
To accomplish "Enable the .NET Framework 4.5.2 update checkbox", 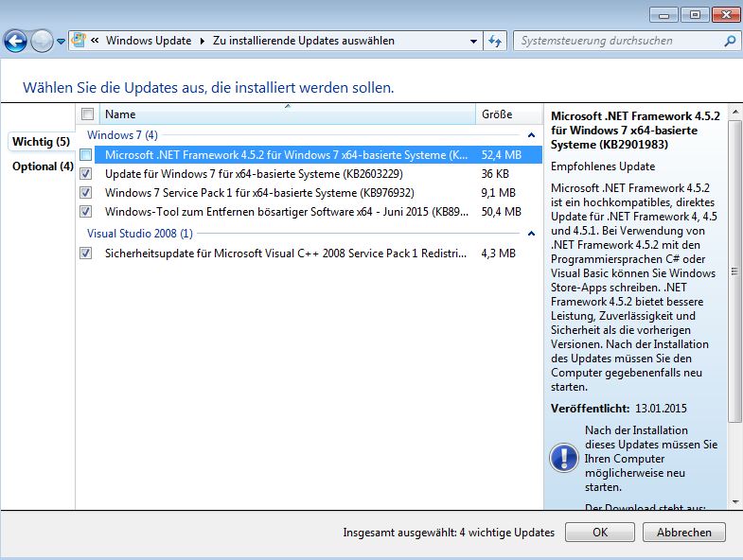I will tap(87, 154).
